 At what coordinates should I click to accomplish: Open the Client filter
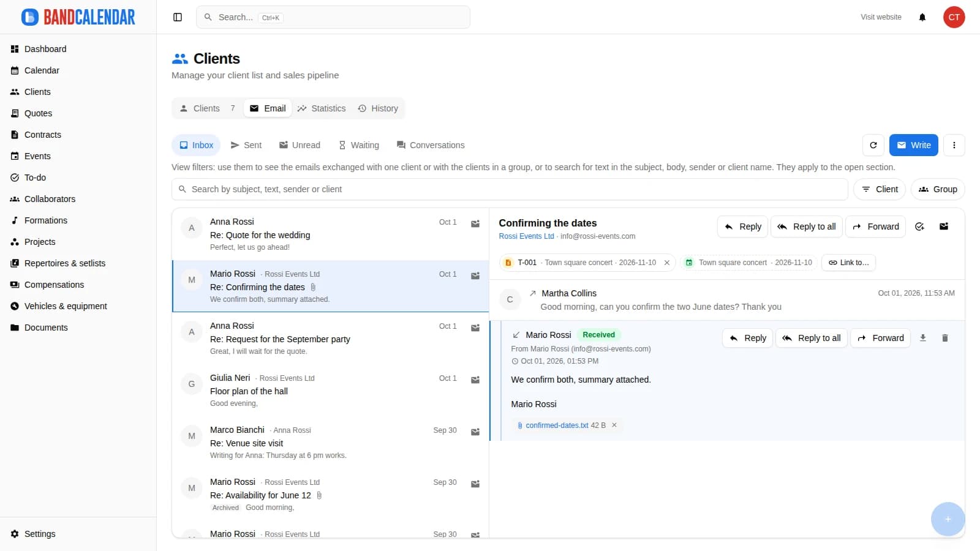click(x=880, y=189)
